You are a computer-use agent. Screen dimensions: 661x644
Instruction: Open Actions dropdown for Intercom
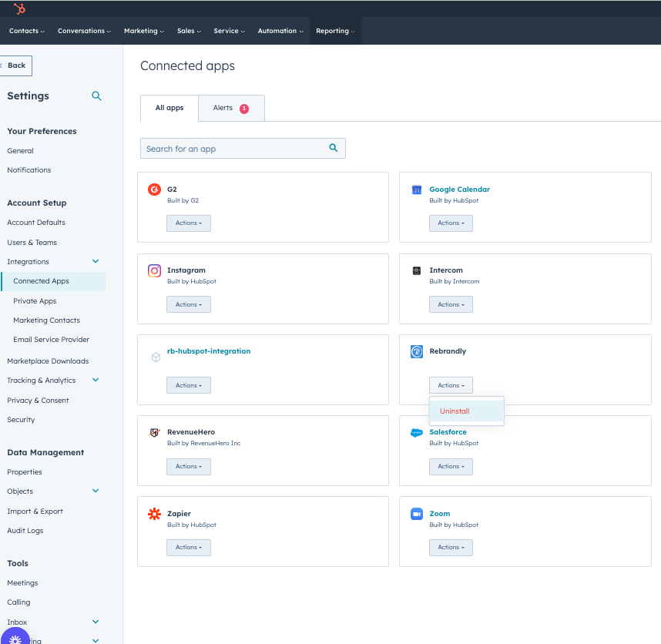[x=451, y=304]
